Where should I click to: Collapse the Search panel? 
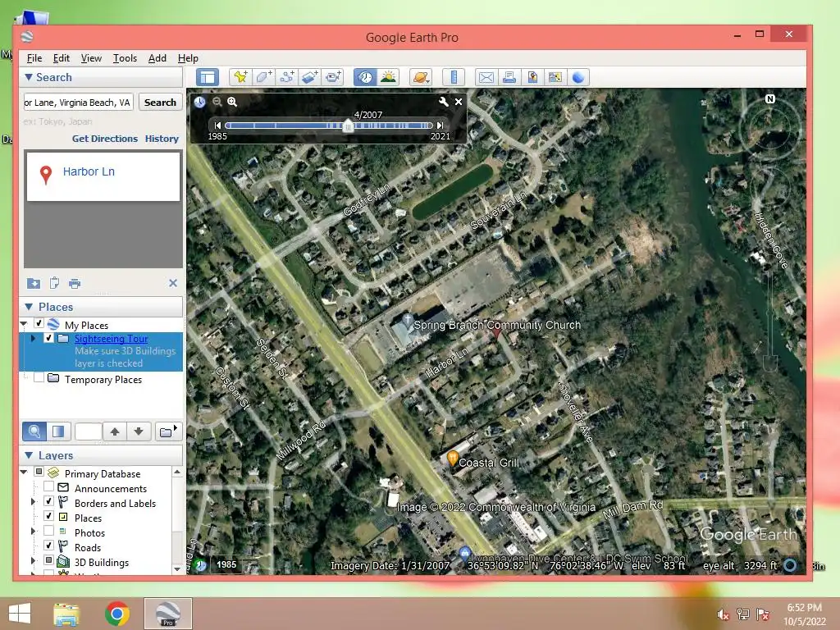pyautogui.click(x=29, y=77)
